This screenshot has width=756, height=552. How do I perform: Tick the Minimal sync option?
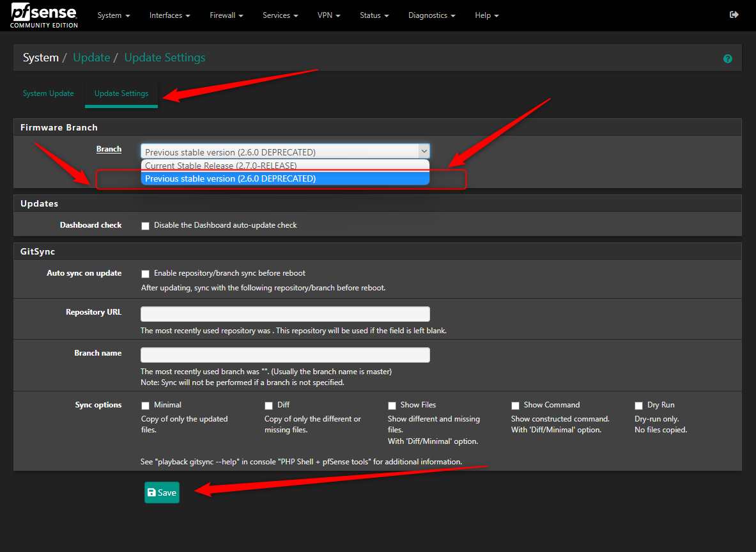(x=145, y=406)
